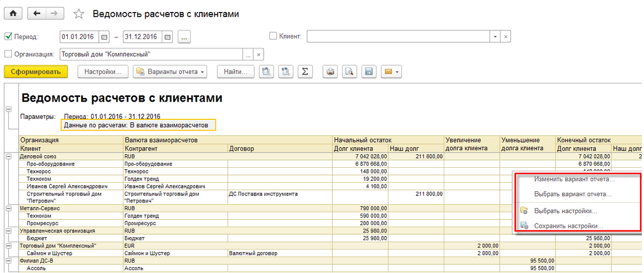Image resolution: width=644 pixels, height=273 pixels.
Task: Go back with the left arrow
Action: point(36,14)
